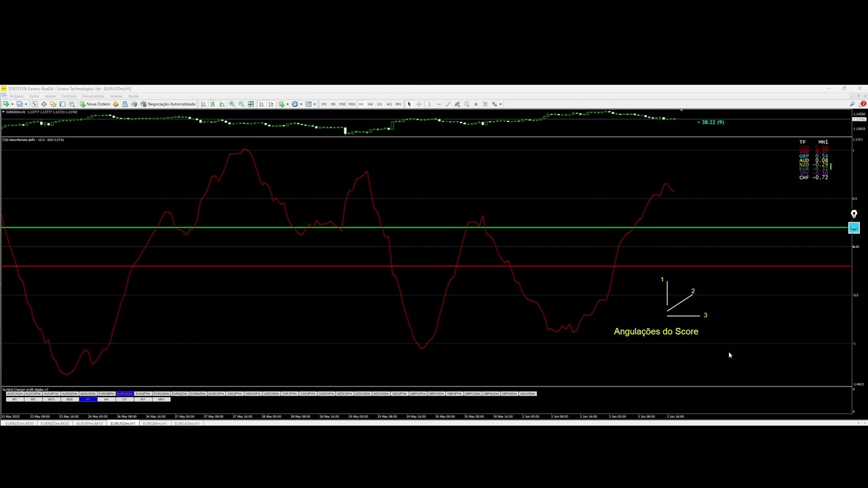Image resolution: width=868 pixels, height=488 pixels.
Task: Select the M5 timeframe in the toolbar
Action: click(x=333, y=104)
